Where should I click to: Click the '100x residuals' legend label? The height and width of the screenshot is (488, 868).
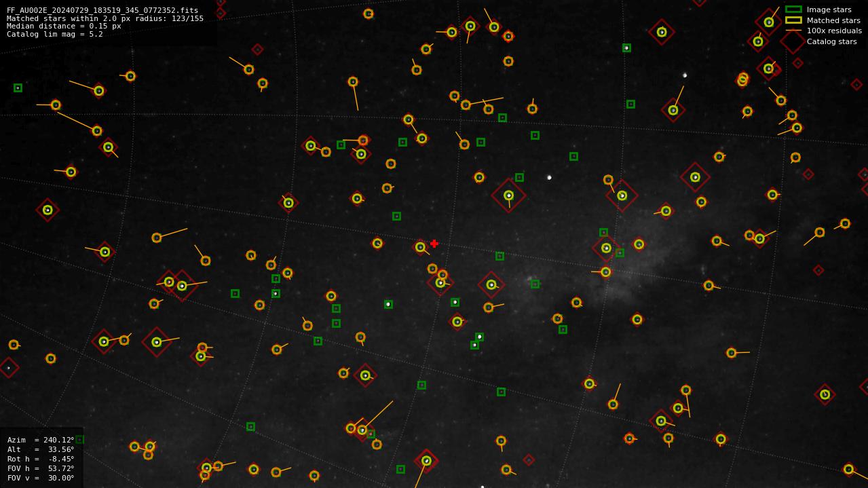pyautogui.click(x=834, y=31)
